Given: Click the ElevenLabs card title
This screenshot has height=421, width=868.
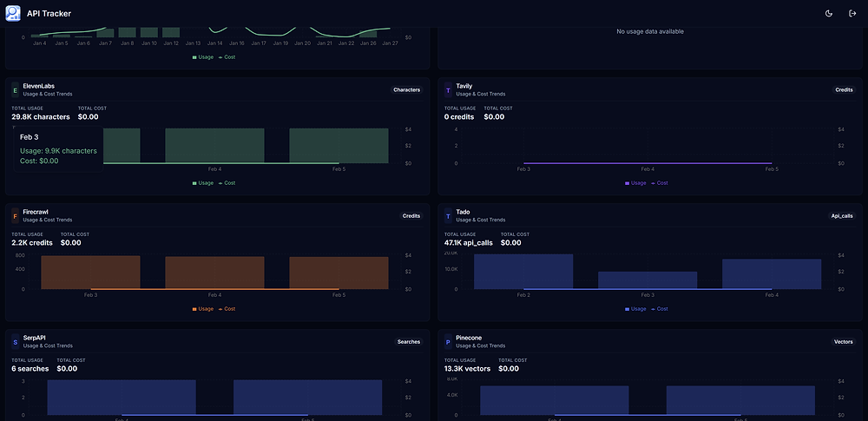Looking at the screenshot, I should (x=39, y=86).
